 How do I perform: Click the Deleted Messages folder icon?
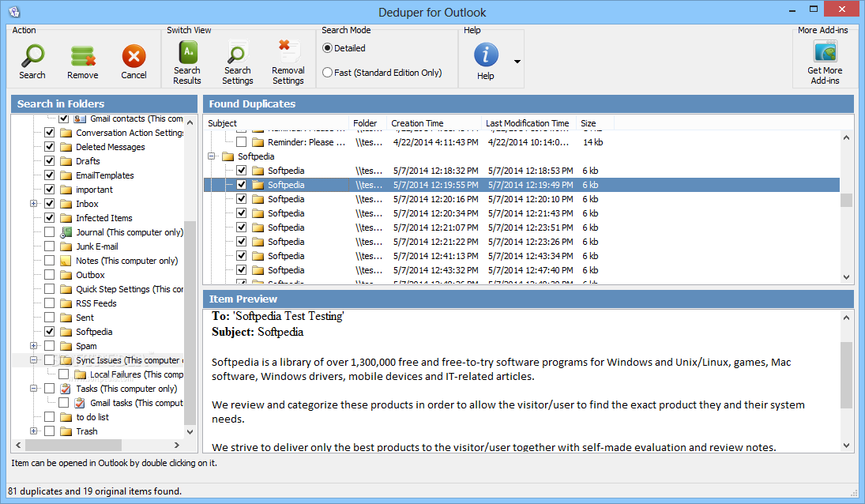[x=66, y=147]
